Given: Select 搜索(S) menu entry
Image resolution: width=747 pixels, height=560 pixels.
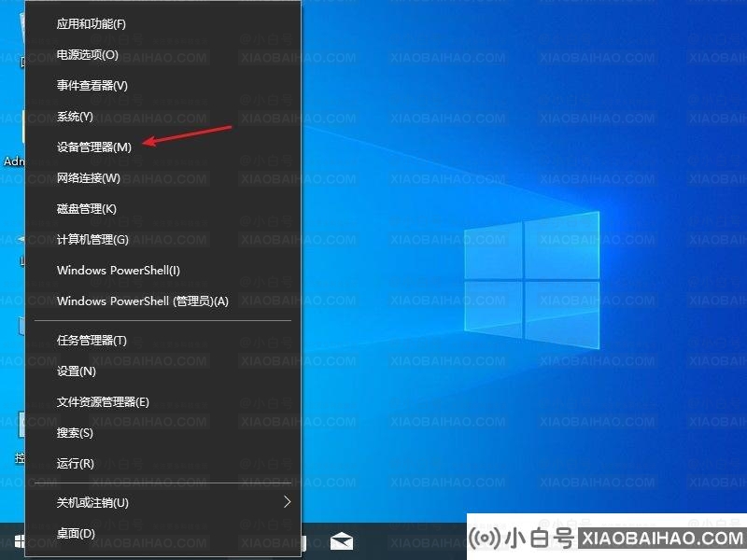Looking at the screenshot, I should click(162, 433).
